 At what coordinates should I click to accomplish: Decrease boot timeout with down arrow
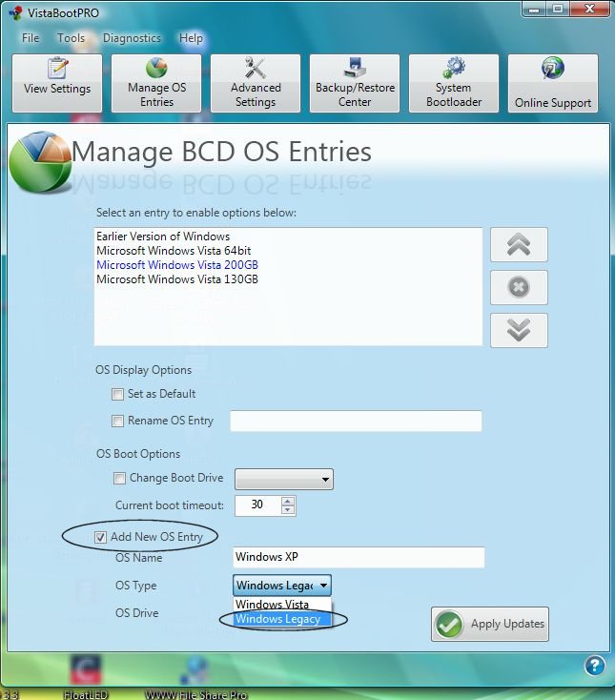pos(288,510)
